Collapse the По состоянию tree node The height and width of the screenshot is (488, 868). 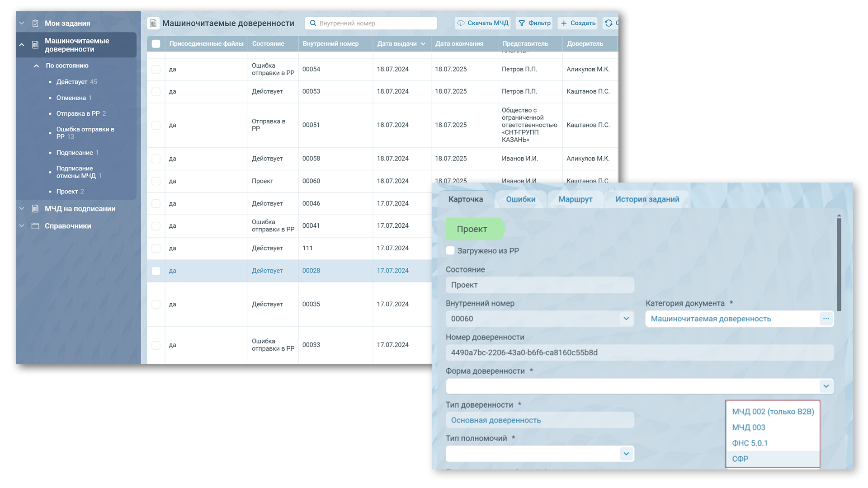37,66
